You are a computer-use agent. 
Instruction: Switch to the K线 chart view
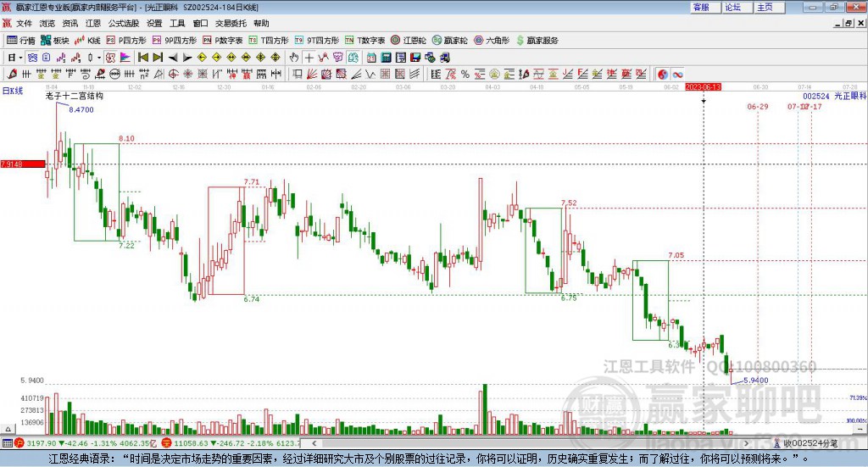click(x=87, y=41)
